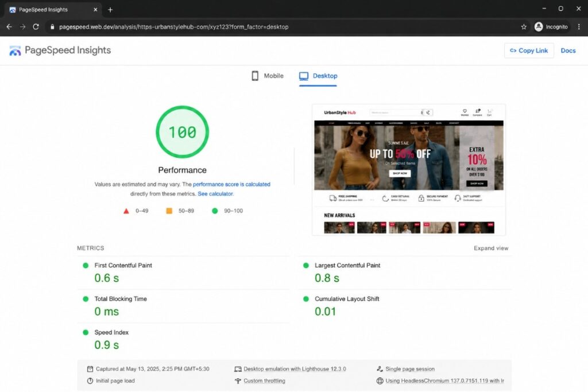The image size is (588, 392).
Task: Reload the page with refresh icon
Action: tap(36, 26)
